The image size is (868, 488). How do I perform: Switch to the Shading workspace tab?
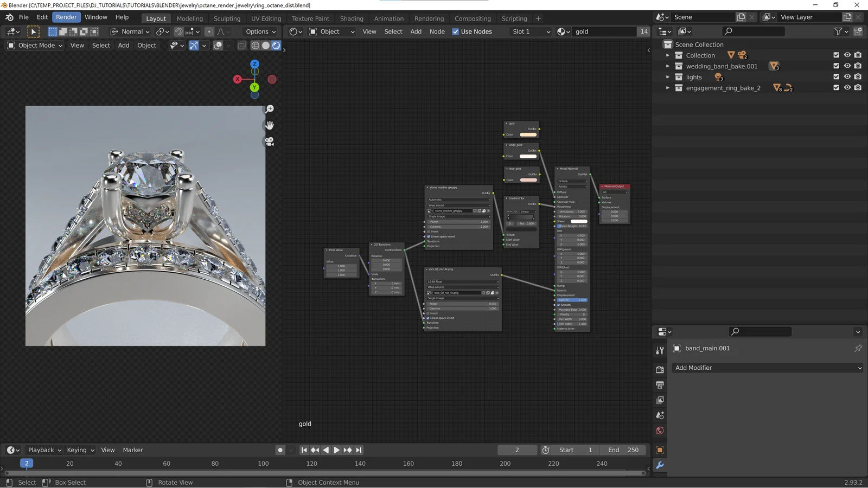pos(352,18)
